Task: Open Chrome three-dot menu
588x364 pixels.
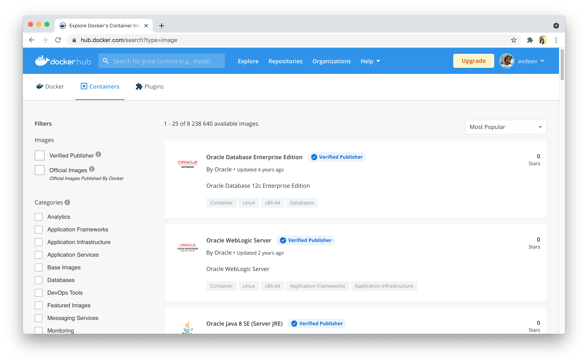Action: 556,40
